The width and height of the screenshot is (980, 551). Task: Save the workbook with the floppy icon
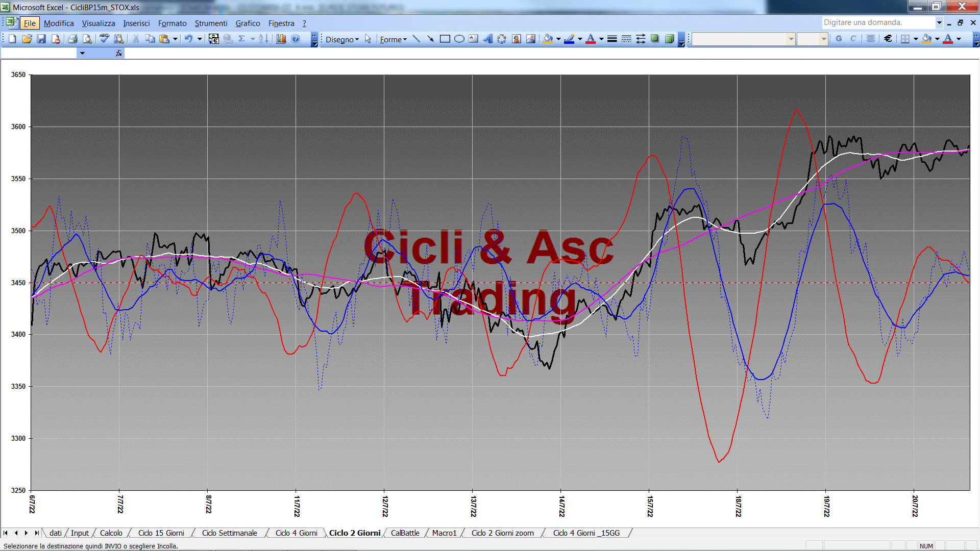(x=42, y=39)
